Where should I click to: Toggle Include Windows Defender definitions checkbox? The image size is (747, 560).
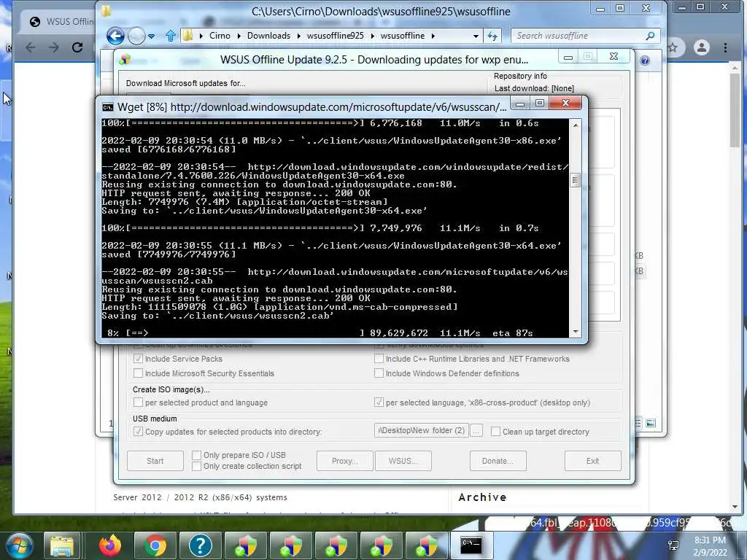tap(379, 373)
